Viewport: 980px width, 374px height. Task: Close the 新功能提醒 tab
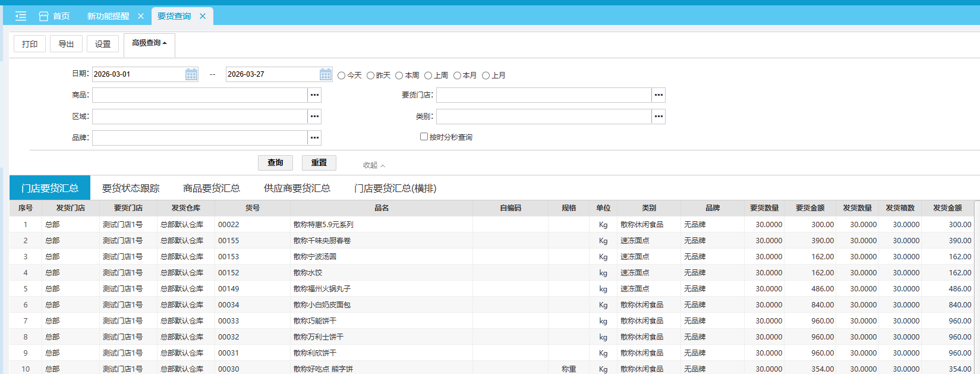(x=141, y=16)
